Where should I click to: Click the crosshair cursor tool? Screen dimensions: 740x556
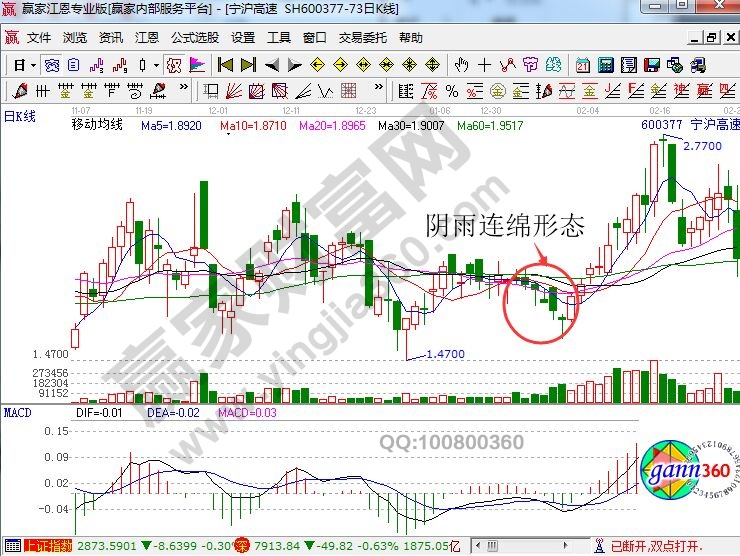pos(484,65)
